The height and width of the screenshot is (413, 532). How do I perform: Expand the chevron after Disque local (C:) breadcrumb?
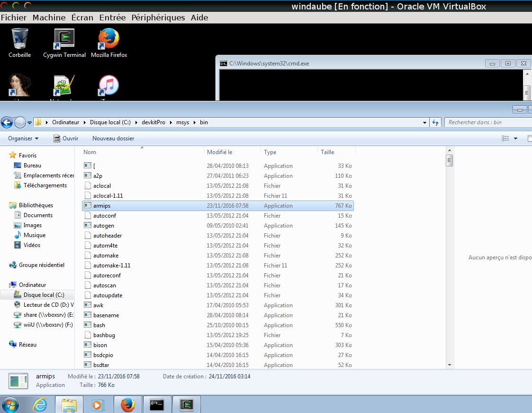pos(136,122)
